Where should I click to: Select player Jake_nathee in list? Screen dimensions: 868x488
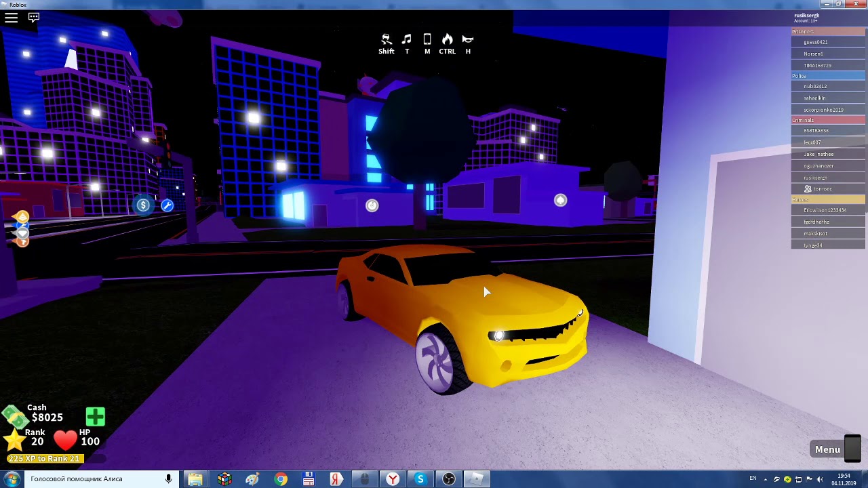(828, 154)
